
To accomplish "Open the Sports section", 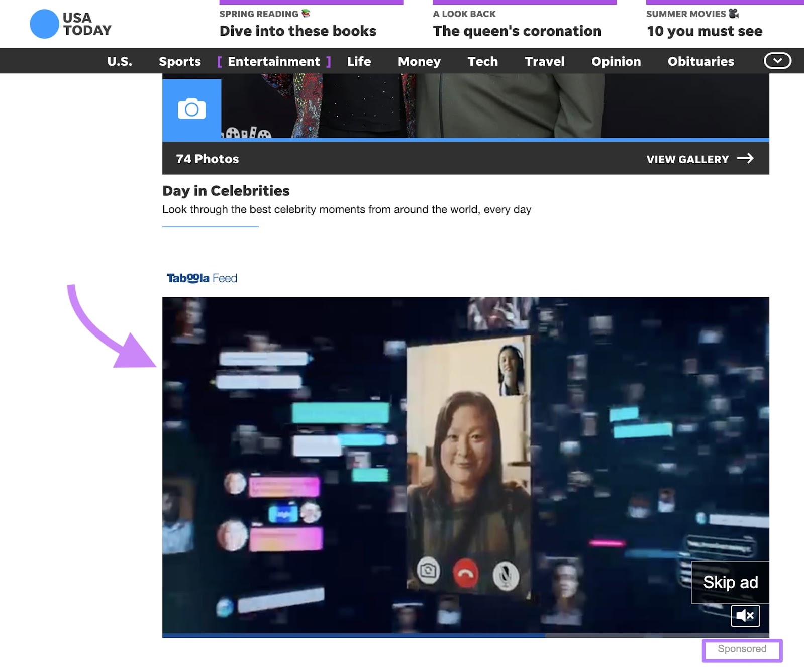I will point(179,61).
